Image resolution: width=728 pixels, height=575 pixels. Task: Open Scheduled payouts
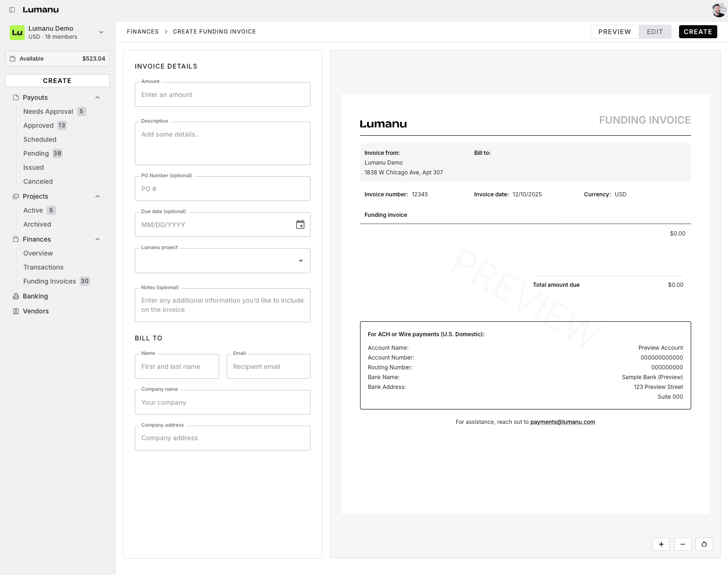tap(40, 139)
